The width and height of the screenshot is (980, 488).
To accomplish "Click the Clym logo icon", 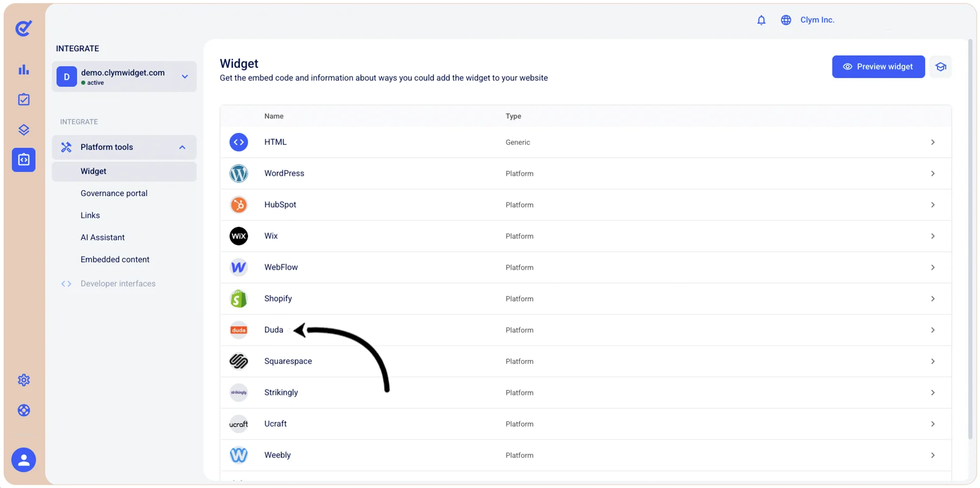I will tap(24, 28).
